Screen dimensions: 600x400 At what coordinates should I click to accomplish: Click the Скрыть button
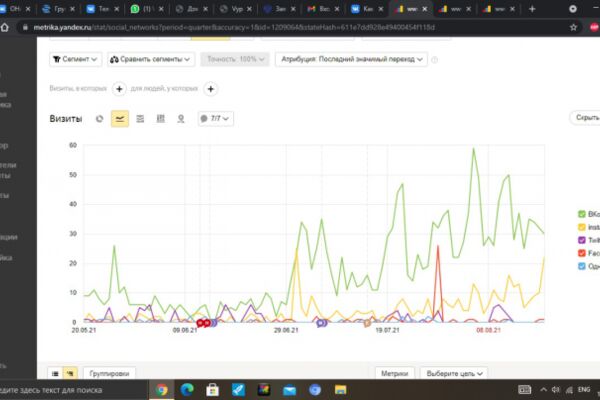585,118
